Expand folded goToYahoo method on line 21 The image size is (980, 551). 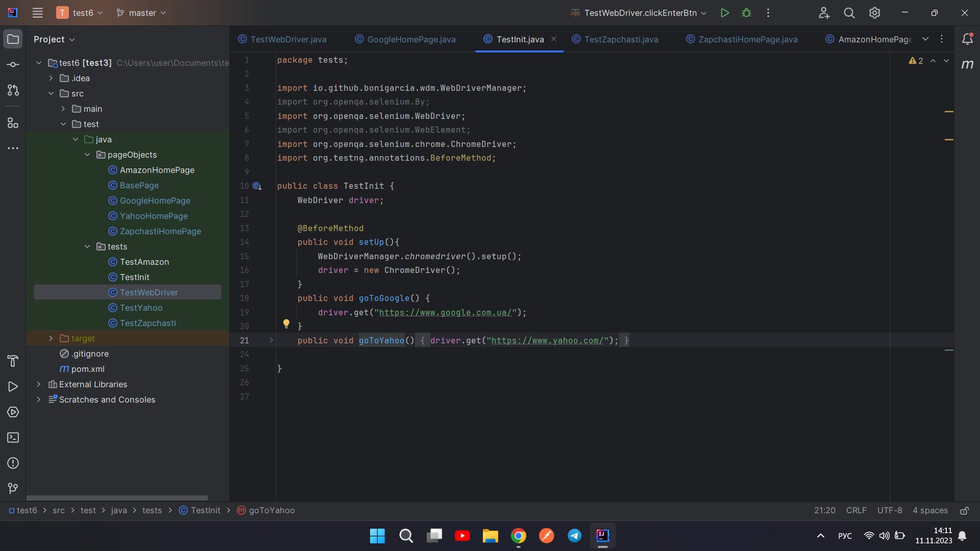point(272,340)
